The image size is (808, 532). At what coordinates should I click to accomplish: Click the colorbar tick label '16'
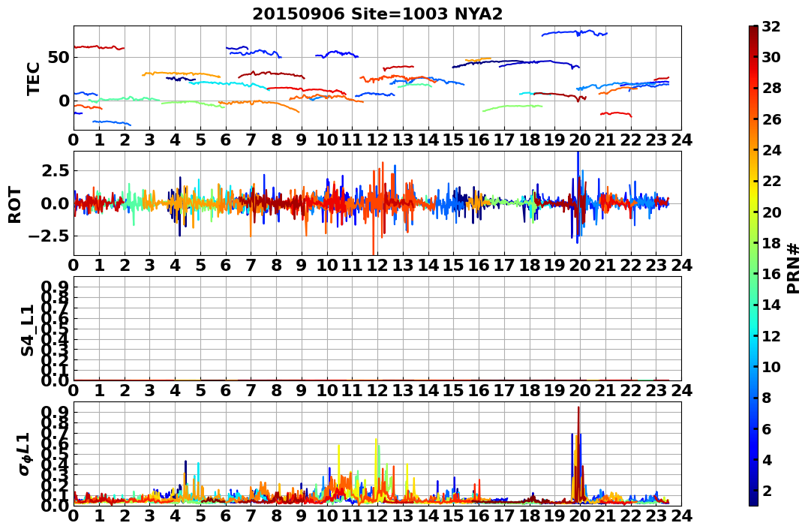(771, 274)
